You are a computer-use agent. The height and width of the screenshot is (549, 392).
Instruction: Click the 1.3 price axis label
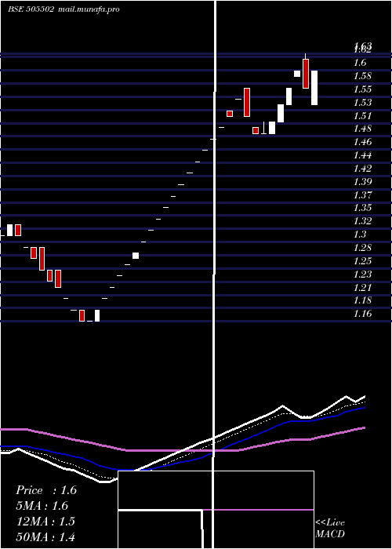point(360,235)
